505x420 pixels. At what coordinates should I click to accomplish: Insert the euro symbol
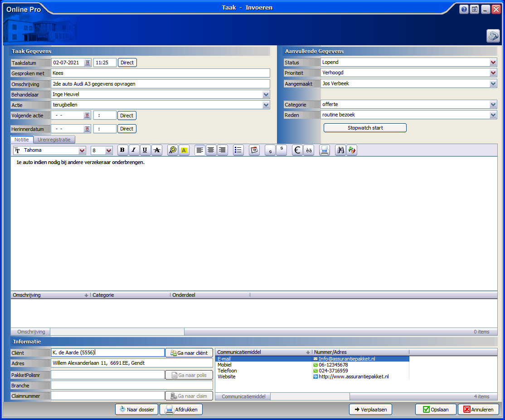[297, 150]
